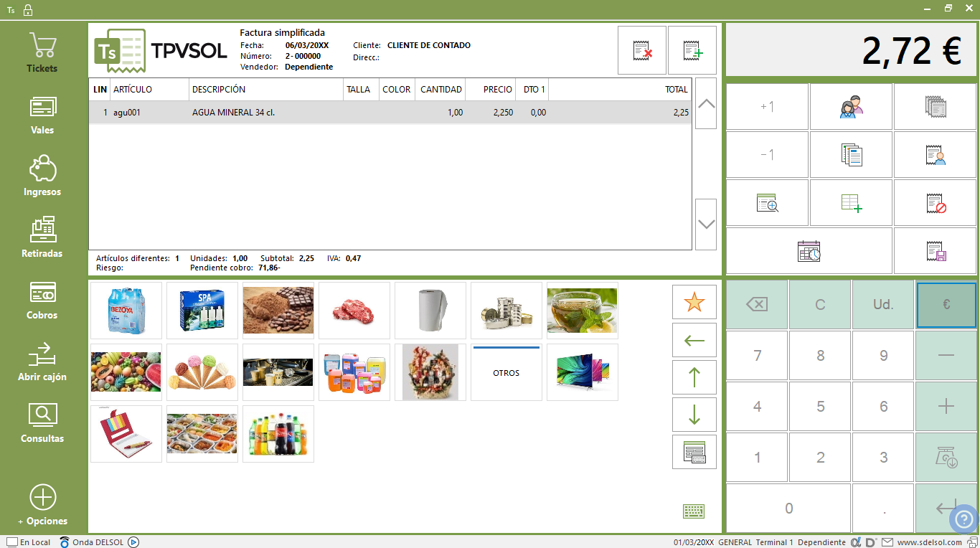Select the raw meat category

click(x=354, y=311)
